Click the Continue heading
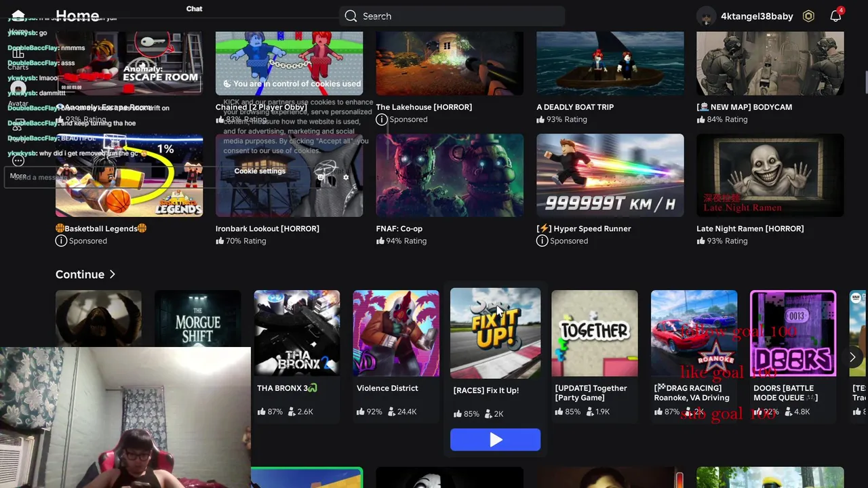Viewport: 868px width, 488px height. point(80,274)
